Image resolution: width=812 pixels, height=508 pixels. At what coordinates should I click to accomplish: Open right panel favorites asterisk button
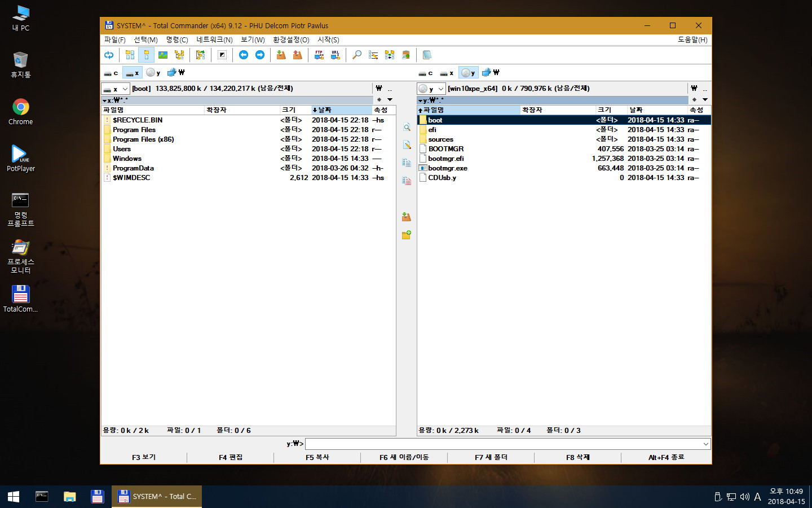click(x=694, y=100)
